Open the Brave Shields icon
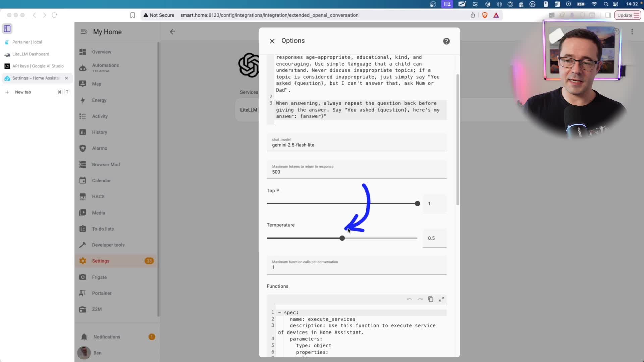Image resolution: width=644 pixels, height=362 pixels. point(485,15)
